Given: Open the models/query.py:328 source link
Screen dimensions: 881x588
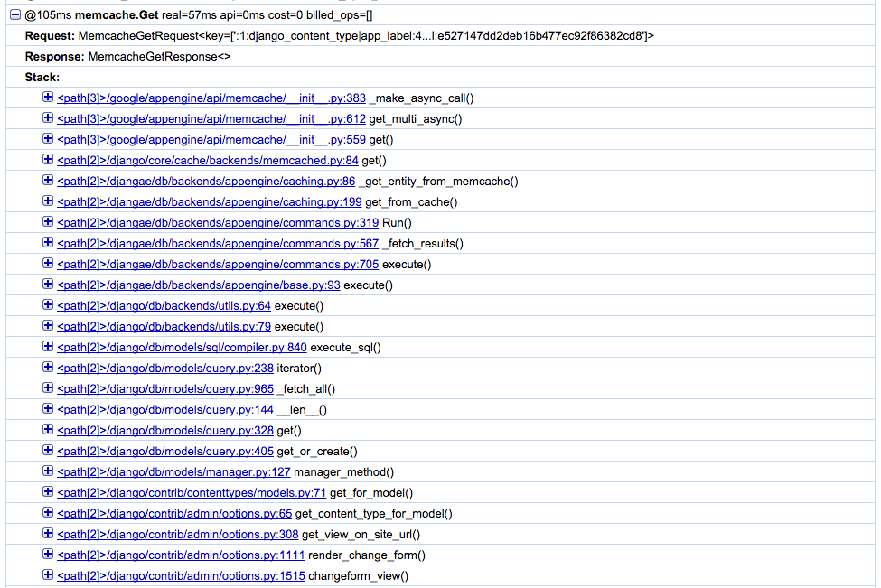Looking at the screenshot, I should pos(165,431).
